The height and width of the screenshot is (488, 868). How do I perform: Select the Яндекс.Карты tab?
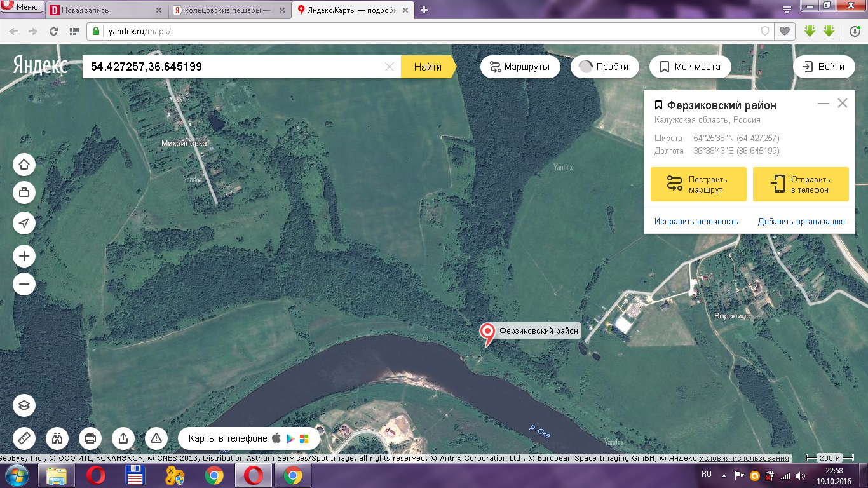[353, 10]
